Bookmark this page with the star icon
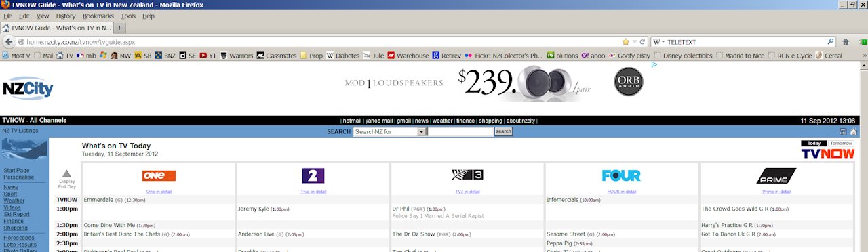 coord(625,42)
